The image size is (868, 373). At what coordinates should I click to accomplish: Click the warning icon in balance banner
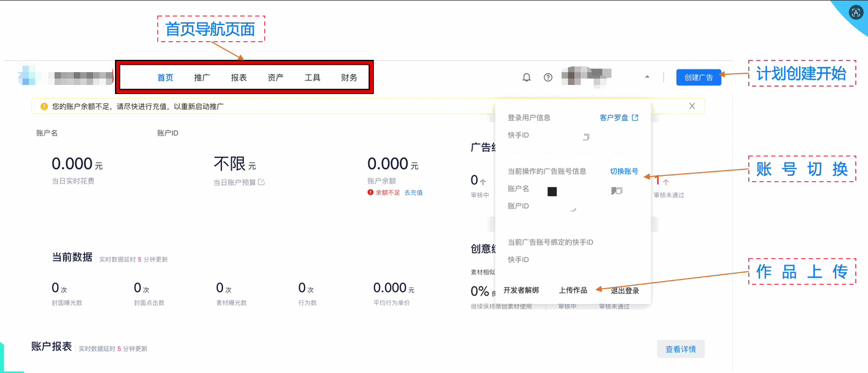click(44, 106)
